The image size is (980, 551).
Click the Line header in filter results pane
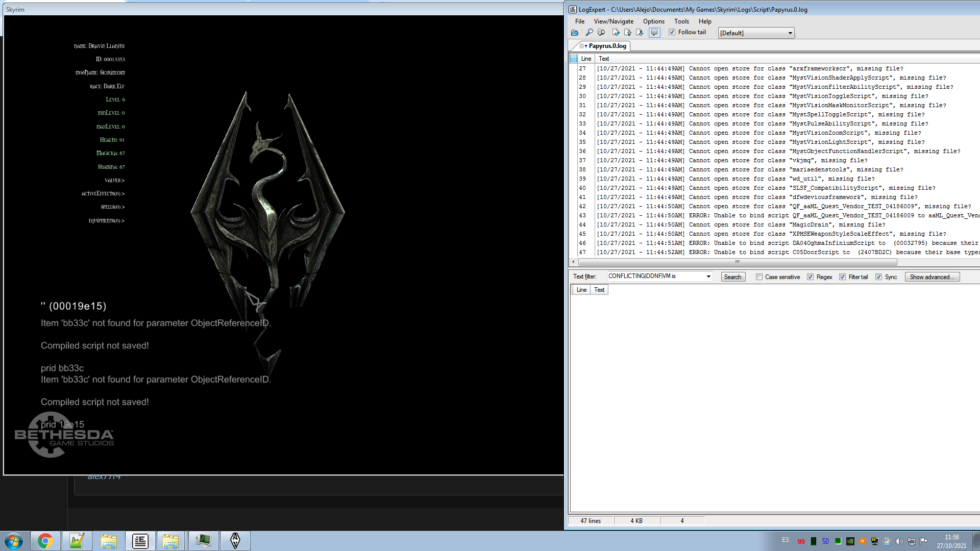point(581,290)
